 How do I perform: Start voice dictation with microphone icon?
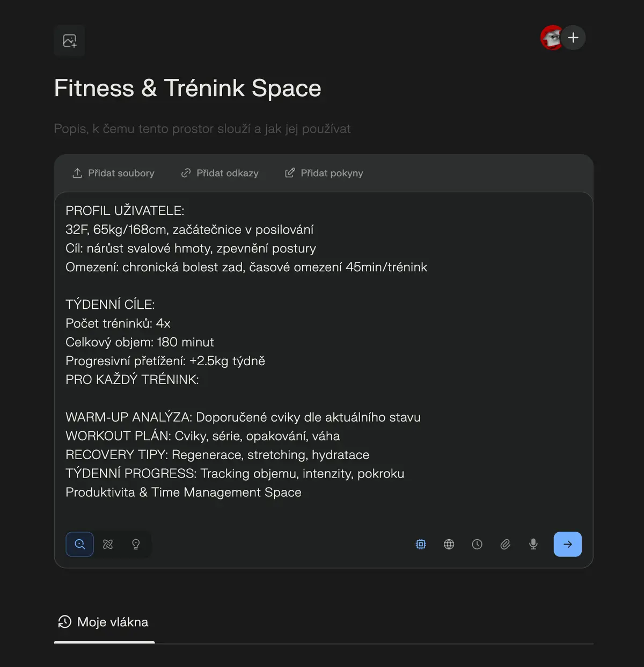pyautogui.click(x=533, y=544)
